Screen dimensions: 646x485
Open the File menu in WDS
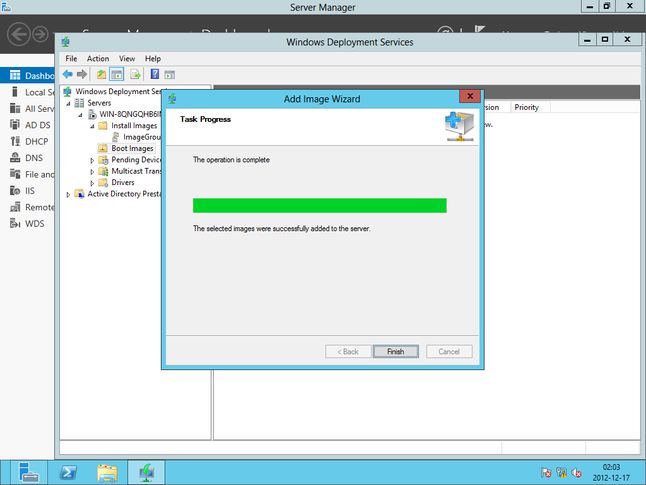pyautogui.click(x=71, y=59)
